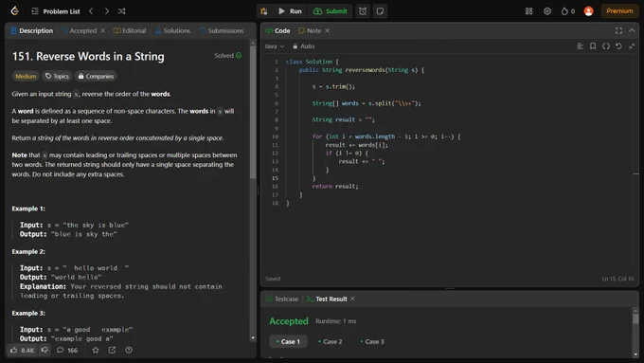Select Case 1 result
The height and width of the screenshot is (363, 644).
click(x=288, y=341)
